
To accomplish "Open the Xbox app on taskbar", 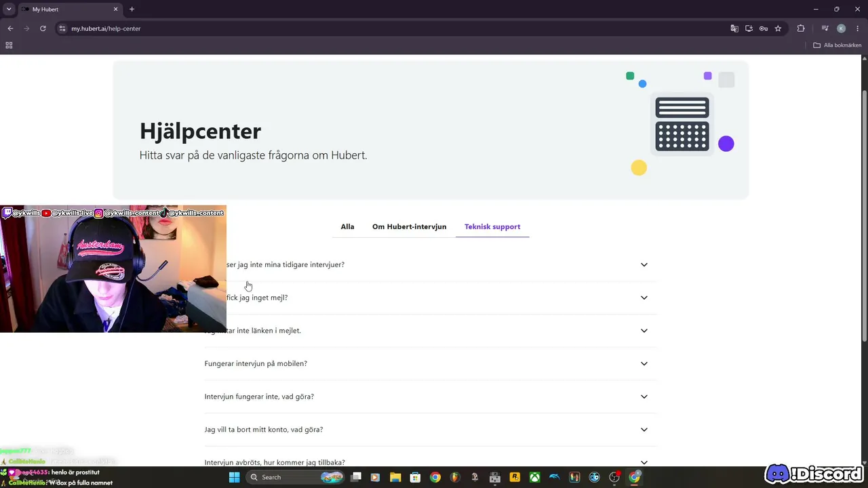I will point(535,477).
